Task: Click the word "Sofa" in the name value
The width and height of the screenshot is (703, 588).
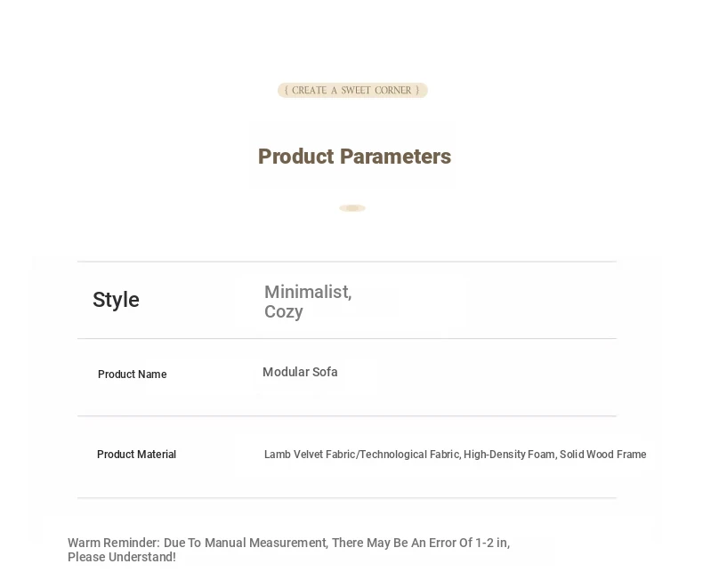Action: [x=325, y=372]
